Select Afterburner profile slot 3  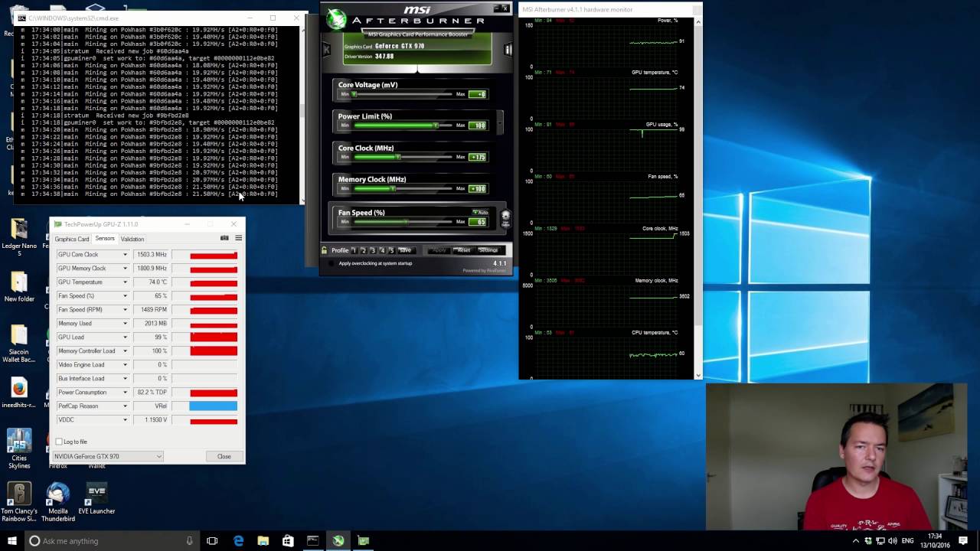tap(372, 250)
